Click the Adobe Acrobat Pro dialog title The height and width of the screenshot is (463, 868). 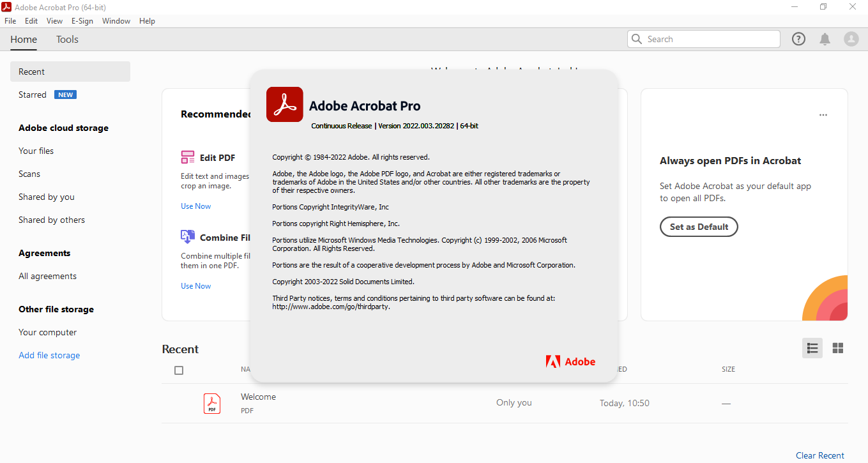(365, 106)
